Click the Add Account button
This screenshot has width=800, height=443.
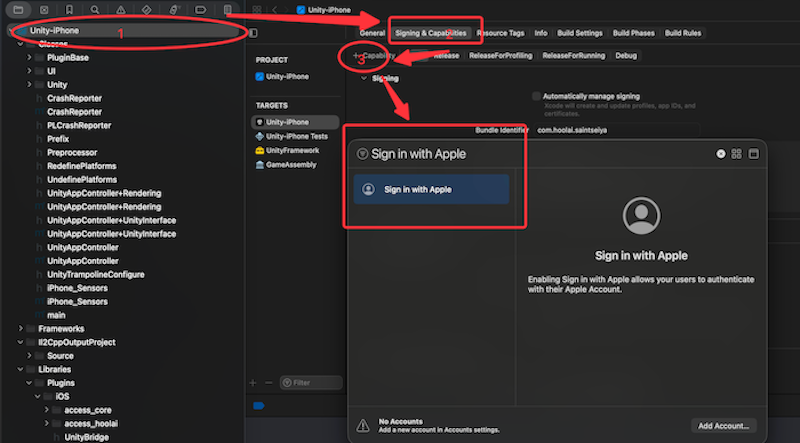(722, 426)
